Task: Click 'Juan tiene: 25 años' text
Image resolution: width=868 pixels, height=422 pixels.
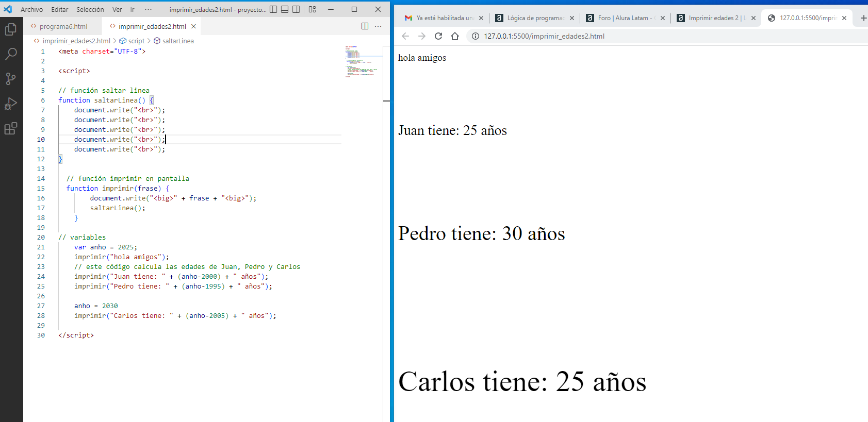Action: click(x=452, y=130)
